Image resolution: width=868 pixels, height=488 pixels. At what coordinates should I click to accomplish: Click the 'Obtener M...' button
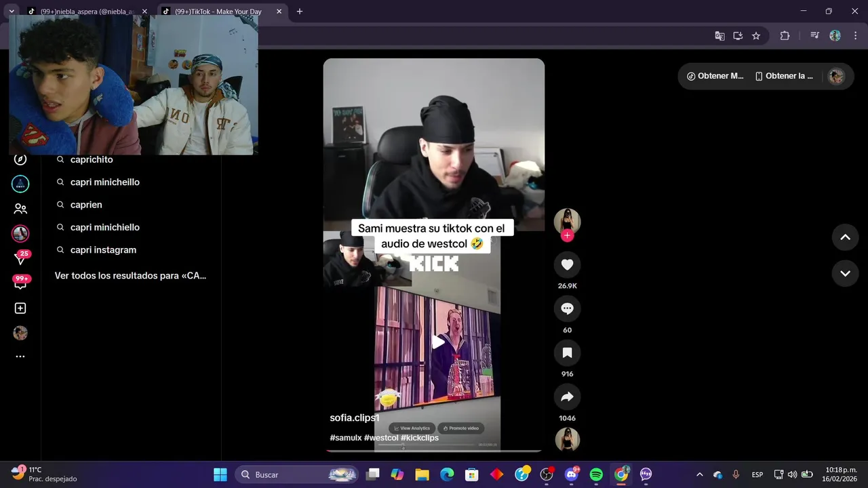click(715, 76)
